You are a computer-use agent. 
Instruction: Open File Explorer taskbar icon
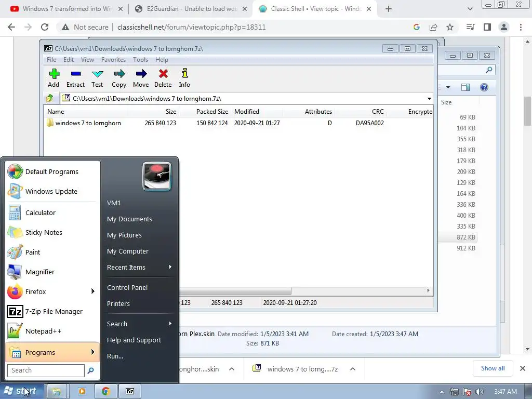tap(57, 392)
